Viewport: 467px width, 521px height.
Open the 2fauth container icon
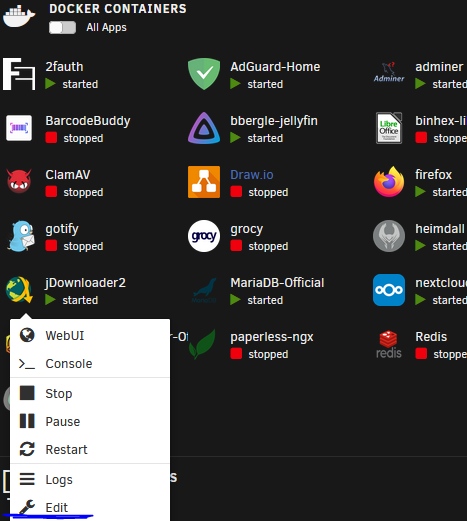pyautogui.click(x=19, y=74)
